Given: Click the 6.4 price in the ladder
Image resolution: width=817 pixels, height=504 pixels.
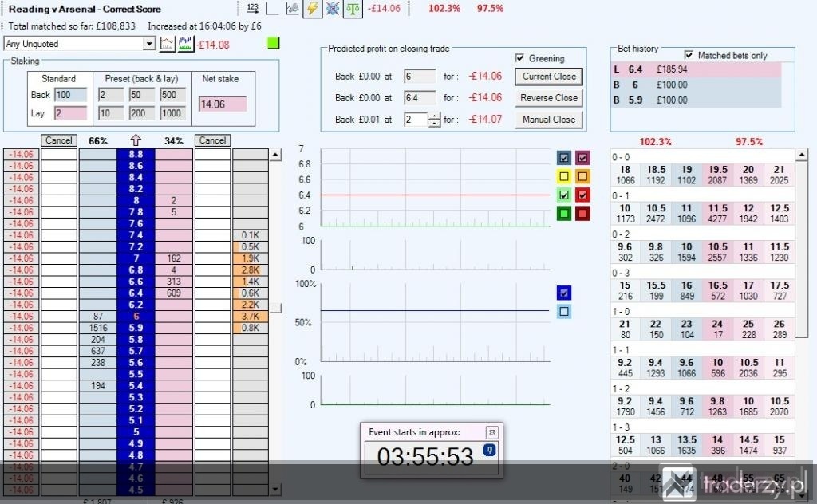Looking at the screenshot, I should (x=136, y=293).
